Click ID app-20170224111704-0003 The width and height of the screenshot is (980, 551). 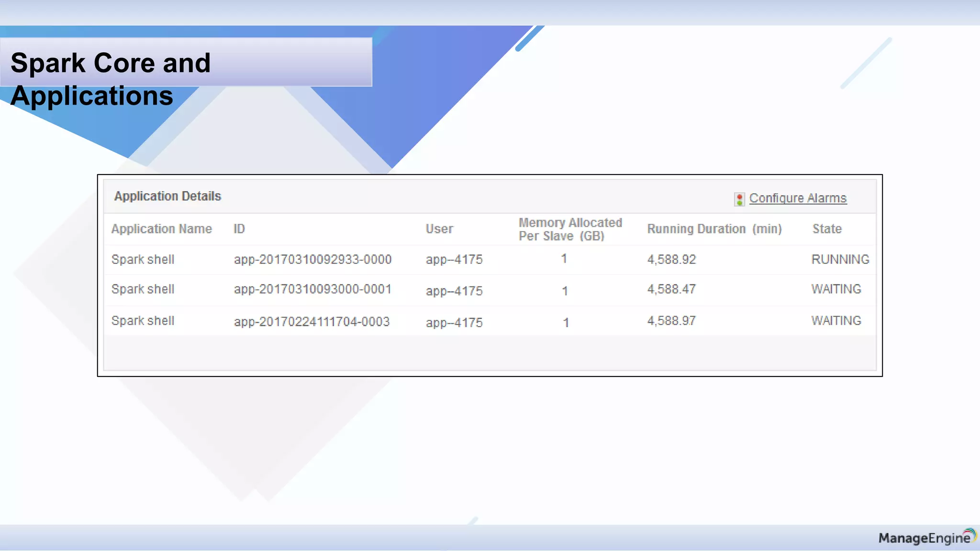point(312,322)
